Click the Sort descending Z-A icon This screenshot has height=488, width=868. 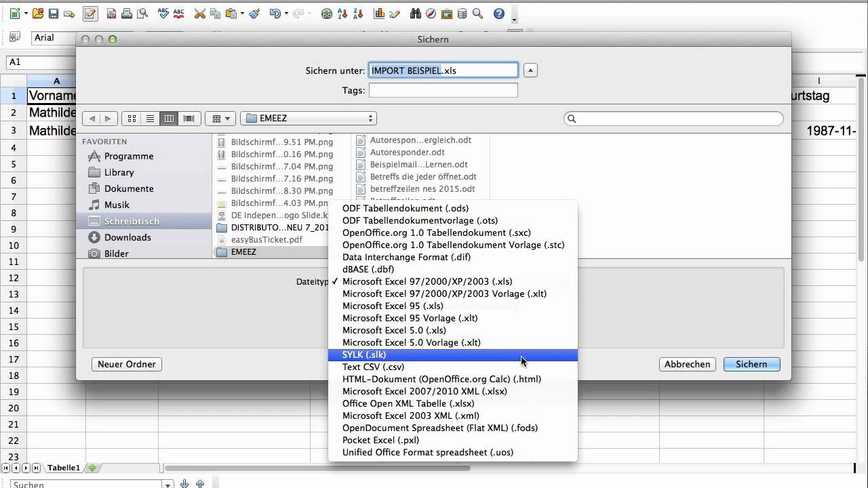tap(358, 13)
